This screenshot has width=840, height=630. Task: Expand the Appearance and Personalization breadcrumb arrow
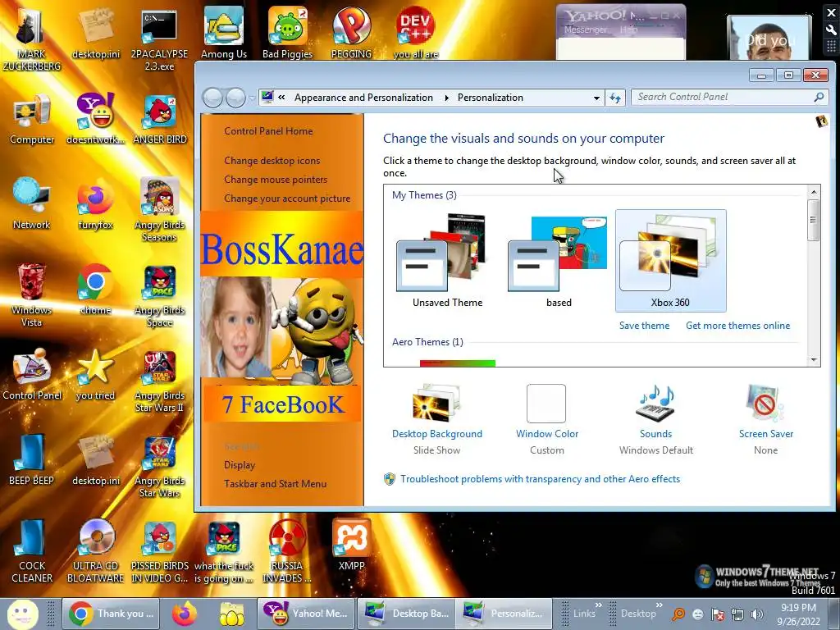(x=446, y=98)
